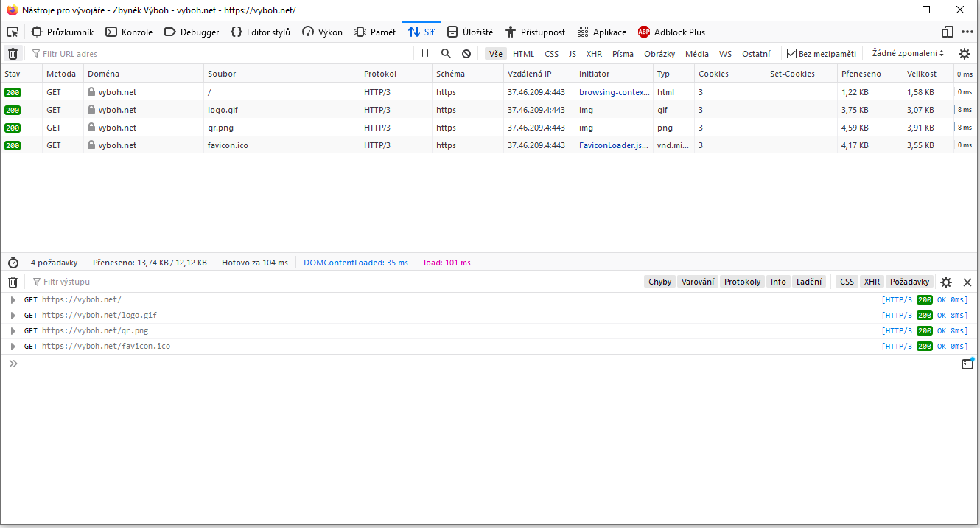Open the Průzkumník inspector tab
This screenshot has height=528, width=980.
(63, 32)
